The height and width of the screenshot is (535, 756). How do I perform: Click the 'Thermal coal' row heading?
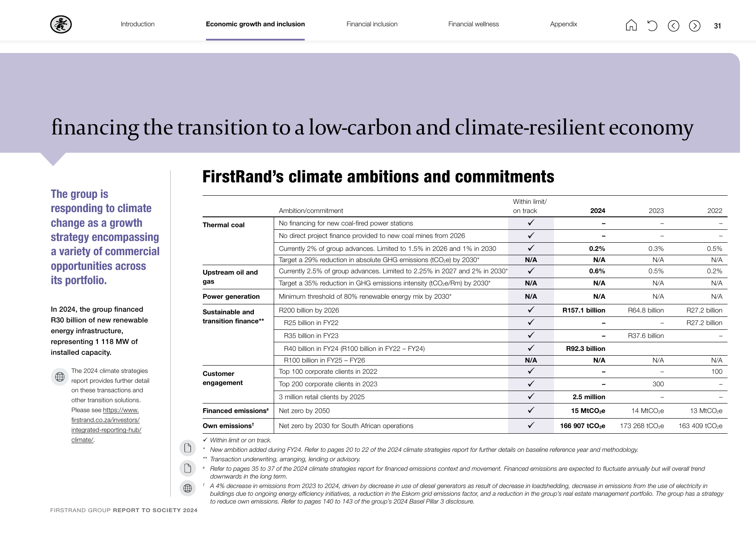click(223, 225)
